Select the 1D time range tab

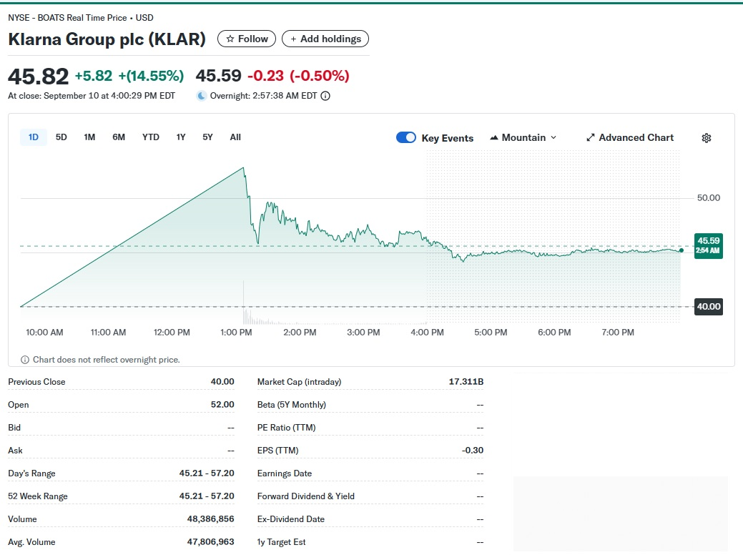point(34,137)
